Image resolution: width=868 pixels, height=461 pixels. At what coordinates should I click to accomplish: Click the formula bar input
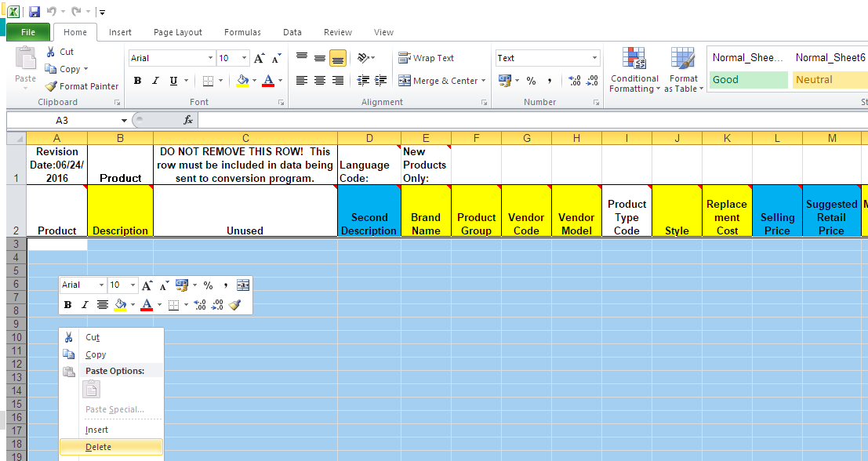click(532, 120)
